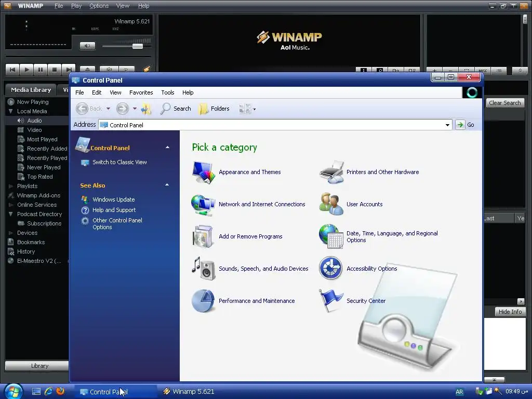Open Control Panel Tools menu
The image size is (532, 399).
(168, 92)
